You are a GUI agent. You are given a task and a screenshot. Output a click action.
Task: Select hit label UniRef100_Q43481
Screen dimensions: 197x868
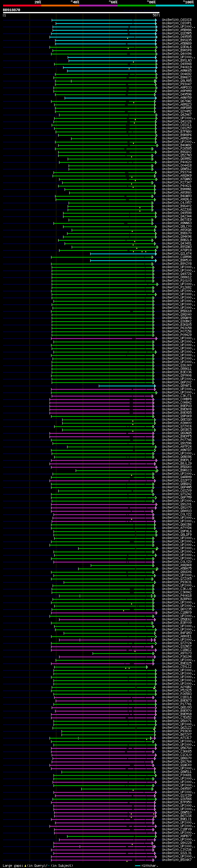[177, 243]
